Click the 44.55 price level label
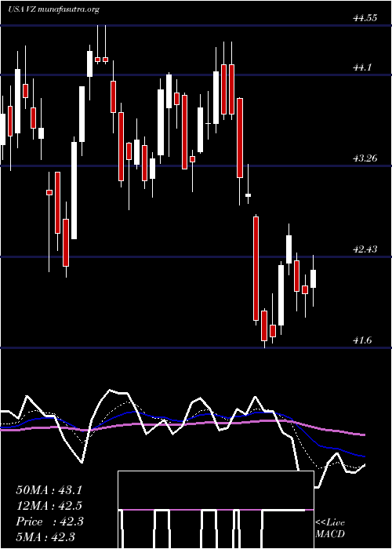 click(365, 18)
